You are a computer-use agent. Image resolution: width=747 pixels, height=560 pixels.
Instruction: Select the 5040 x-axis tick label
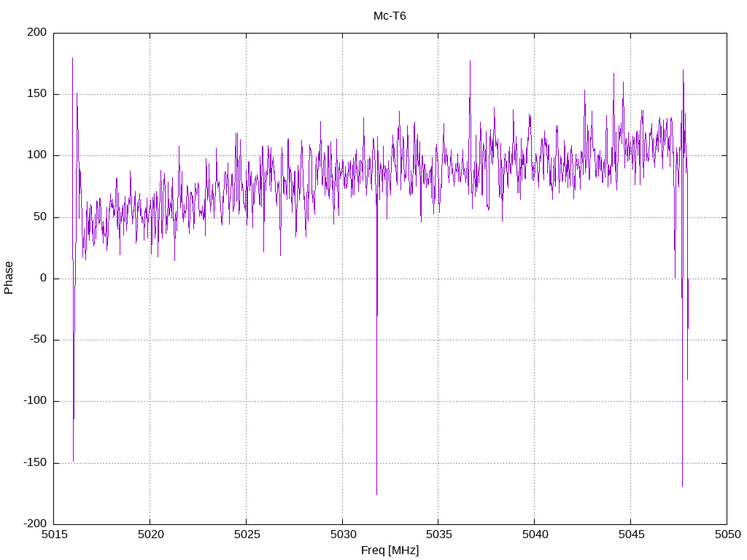(x=534, y=534)
